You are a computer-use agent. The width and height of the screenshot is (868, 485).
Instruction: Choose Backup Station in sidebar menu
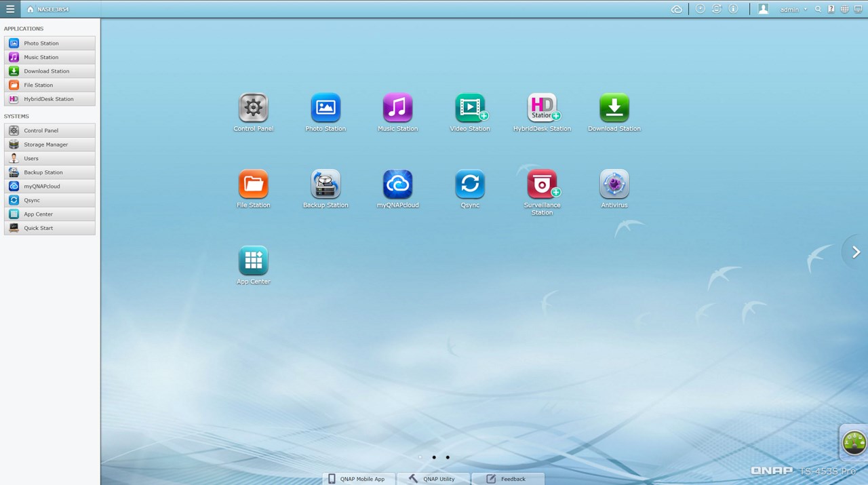(x=50, y=172)
